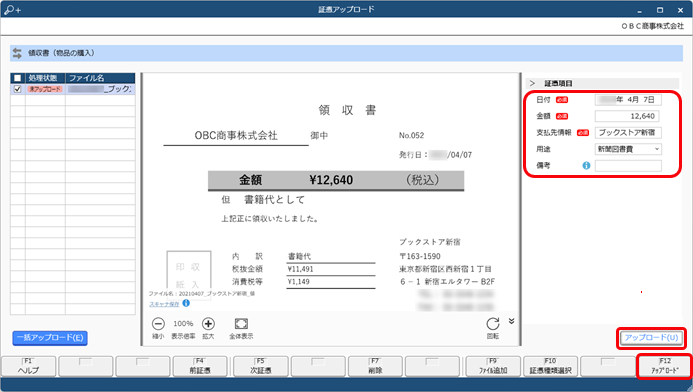693x392 pixels.
Task: Click the アップロード(U) button
Action: [651, 338]
